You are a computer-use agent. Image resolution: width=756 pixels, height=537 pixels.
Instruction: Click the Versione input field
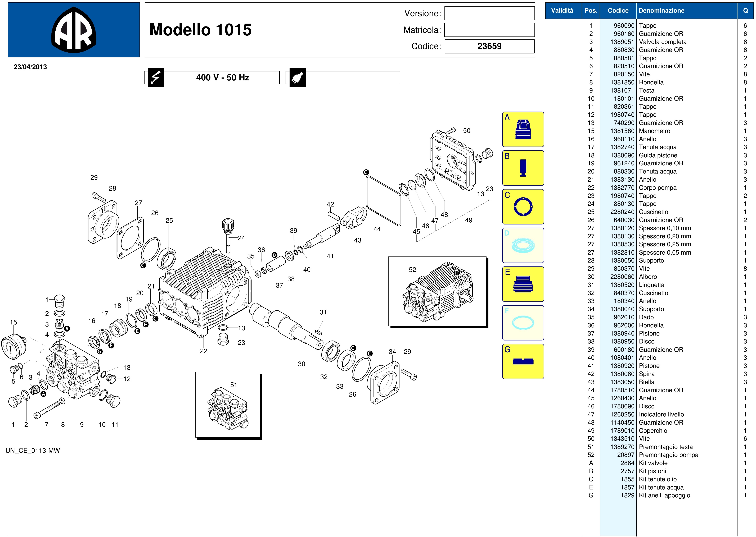pos(489,13)
